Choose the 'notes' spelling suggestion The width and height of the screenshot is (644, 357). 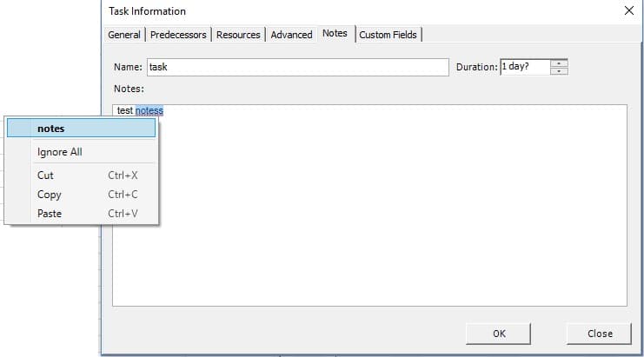tap(82, 129)
